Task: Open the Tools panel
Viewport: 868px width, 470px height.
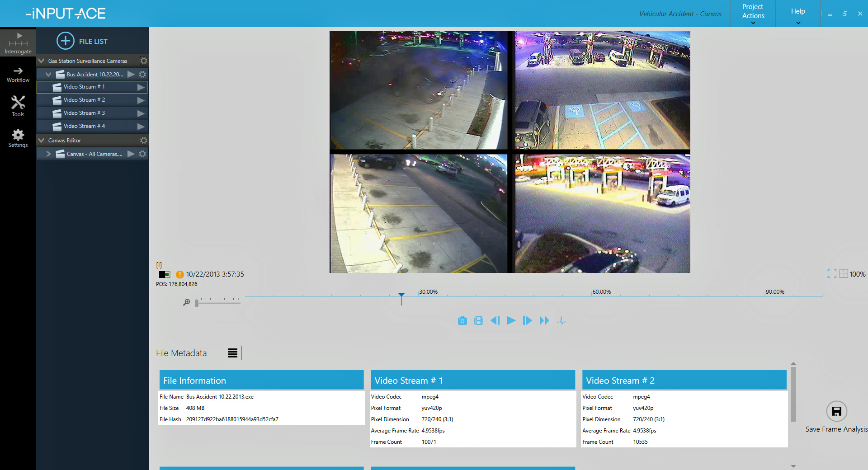Action: [18, 106]
